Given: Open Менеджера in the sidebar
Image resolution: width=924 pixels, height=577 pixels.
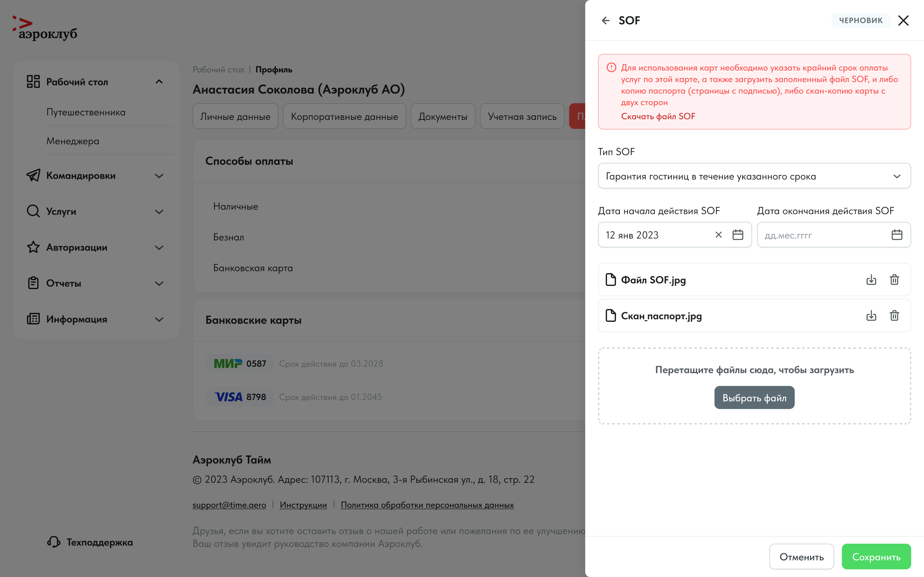Looking at the screenshot, I should [73, 141].
